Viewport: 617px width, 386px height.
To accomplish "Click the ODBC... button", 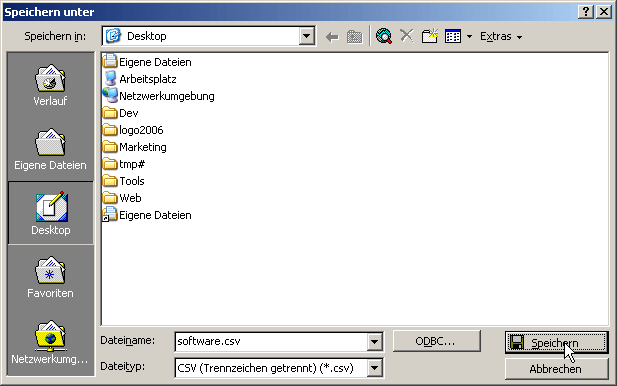I will tap(436, 341).
